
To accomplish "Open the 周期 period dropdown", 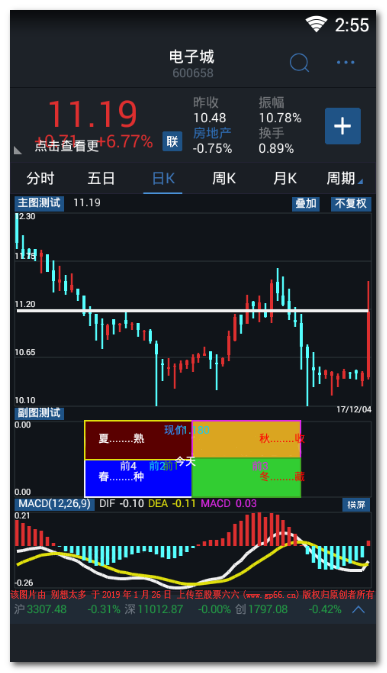I will (345, 179).
